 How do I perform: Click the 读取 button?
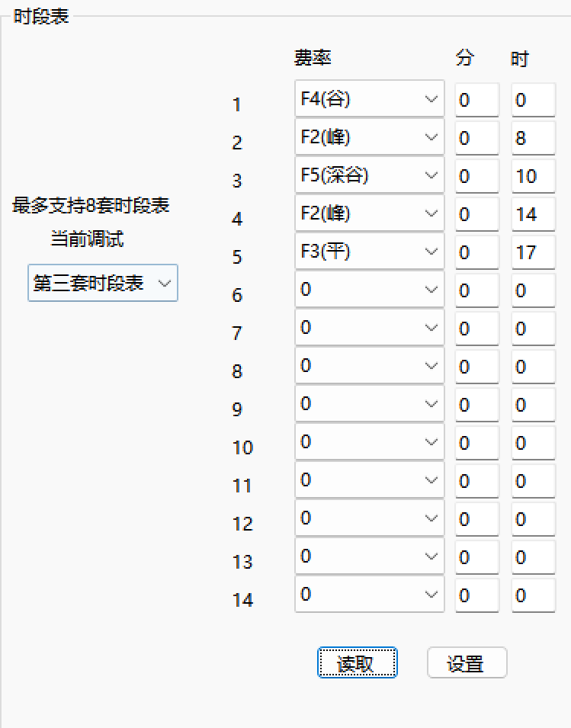(x=357, y=663)
